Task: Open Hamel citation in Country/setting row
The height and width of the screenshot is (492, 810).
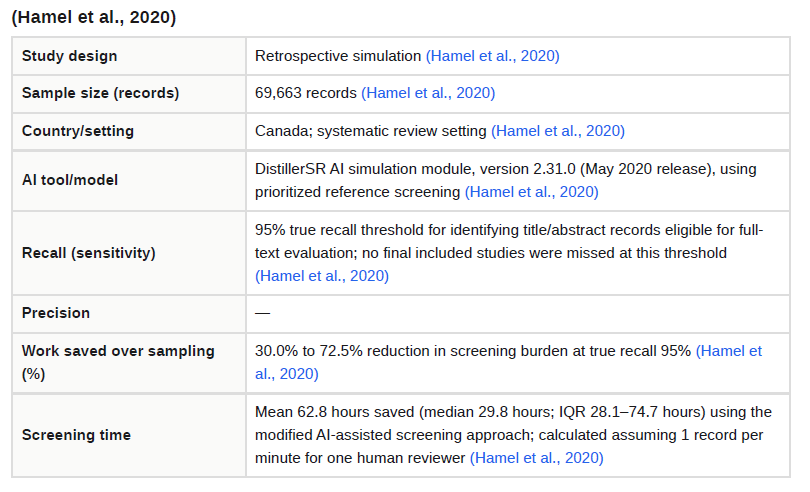Action: [558, 131]
